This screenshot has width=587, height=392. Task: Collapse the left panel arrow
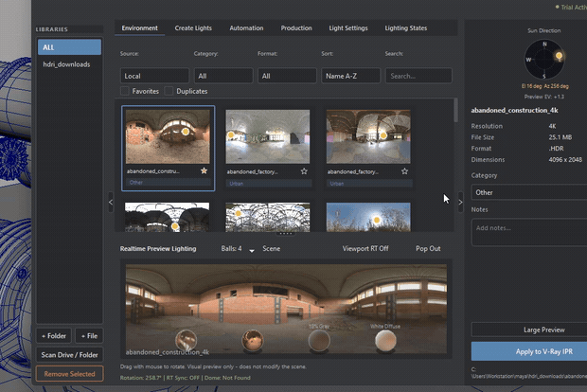point(111,203)
